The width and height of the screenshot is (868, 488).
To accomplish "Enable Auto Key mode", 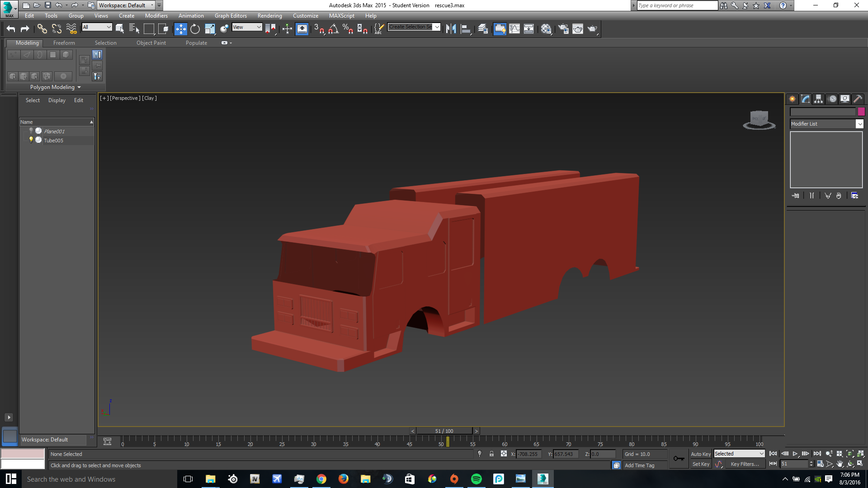I will [700, 454].
